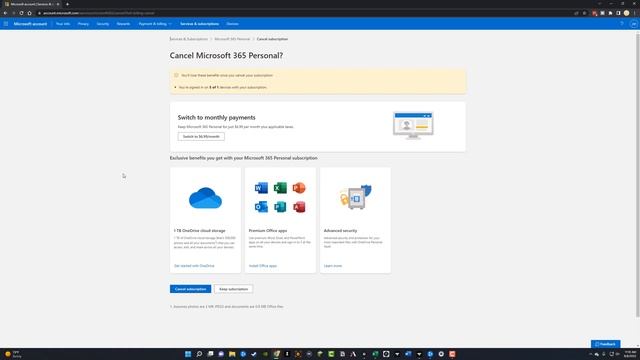Reload the page with refresh icon

(x=21, y=13)
